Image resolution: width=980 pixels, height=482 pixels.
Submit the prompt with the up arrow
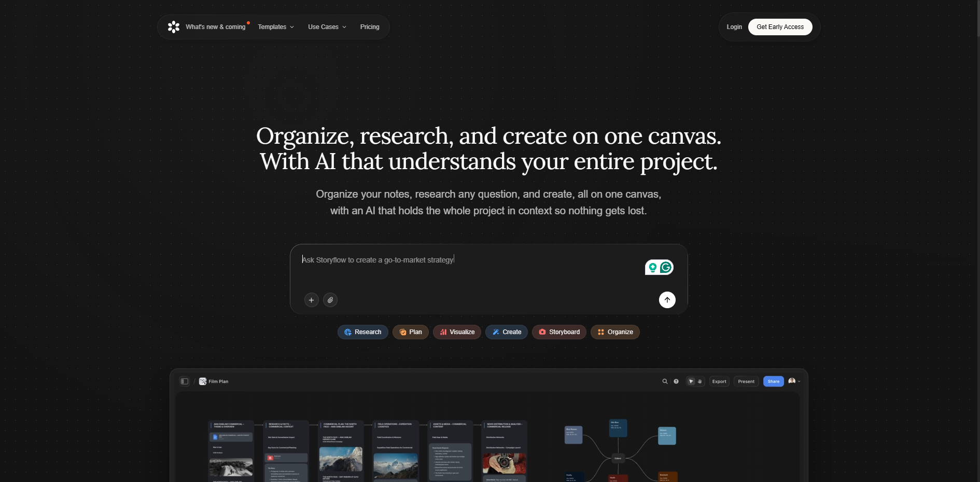point(667,300)
